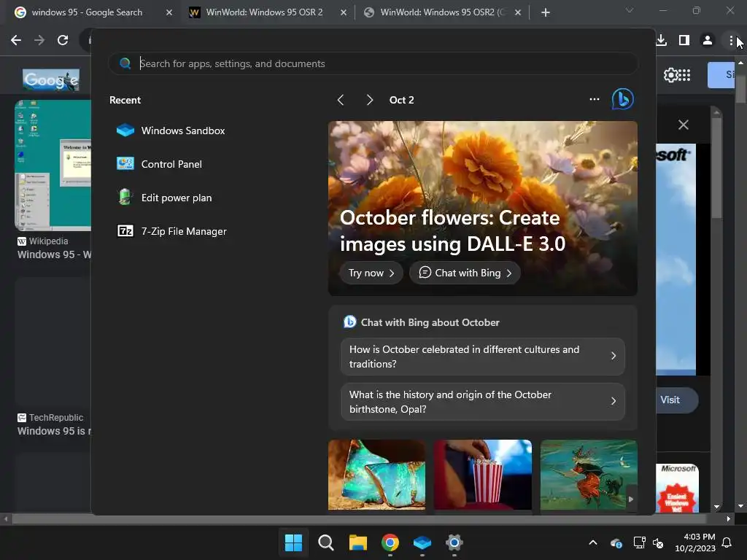This screenshot has width=747, height=560.
Task: Click Visit button in Chrome image panel
Action: click(675, 400)
